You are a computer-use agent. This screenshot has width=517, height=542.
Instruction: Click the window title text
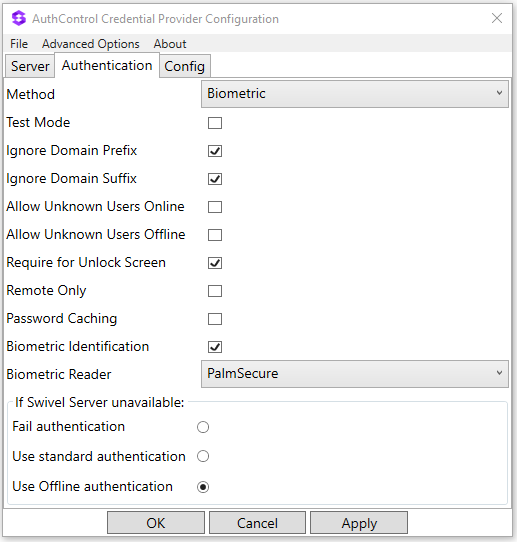pyautogui.click(x=156, y=19)
